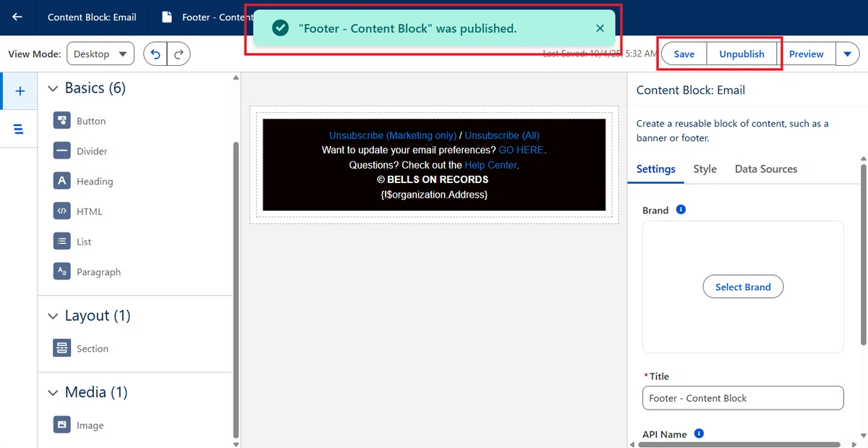
Task: Switch to the Settings tab
Action: 656,169
